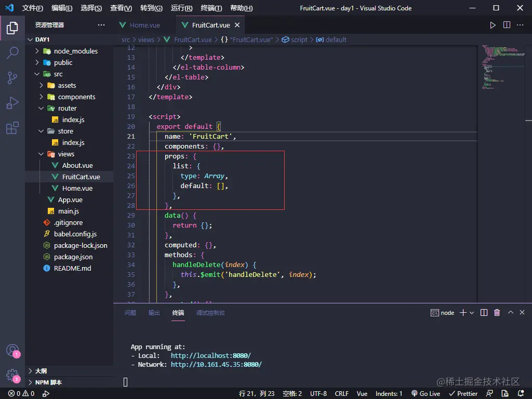Click the Run file play icon

click(x=493, y=25)
